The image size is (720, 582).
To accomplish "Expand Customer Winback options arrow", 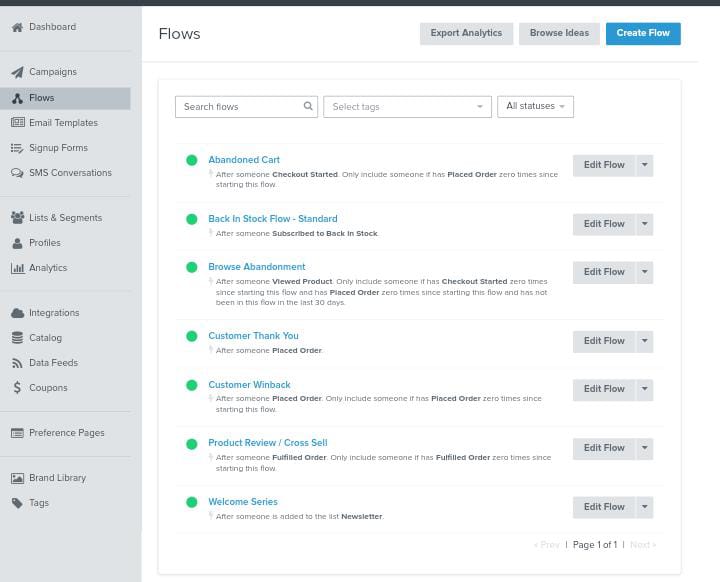I will point(645,390).
